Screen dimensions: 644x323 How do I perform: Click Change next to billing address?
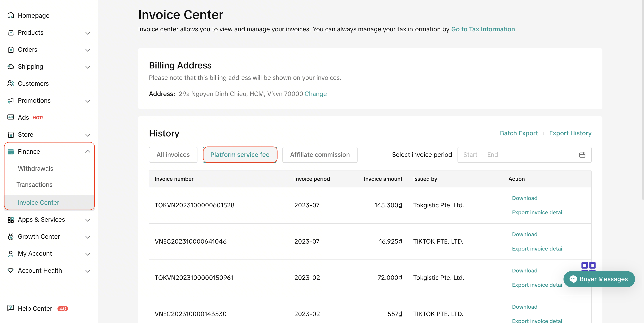point(316,94)
